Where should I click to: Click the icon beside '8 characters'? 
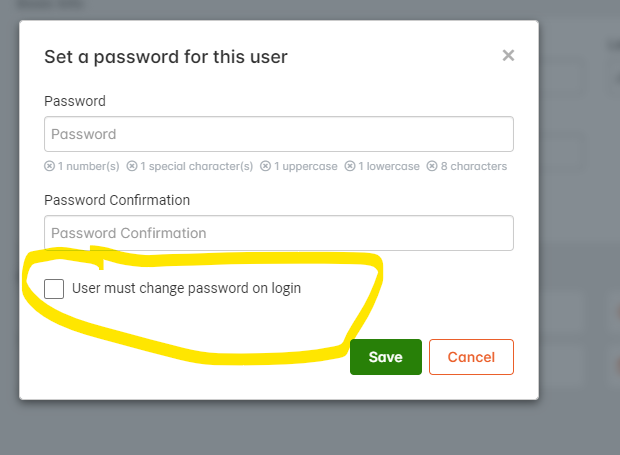point(432,166)
